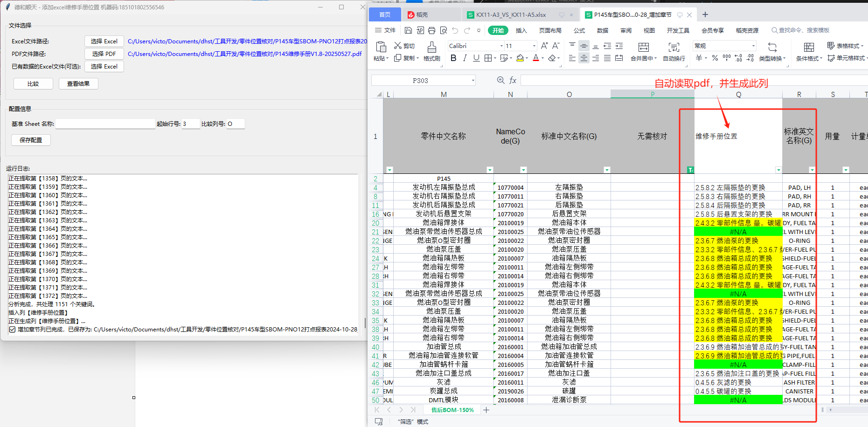Click the Percent style icon
This screenshot has width=868, height=427.
pos(715,58)
